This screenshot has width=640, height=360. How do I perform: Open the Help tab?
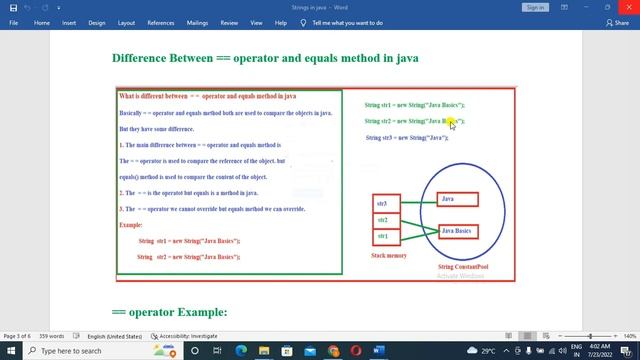(x=280, y=23)
